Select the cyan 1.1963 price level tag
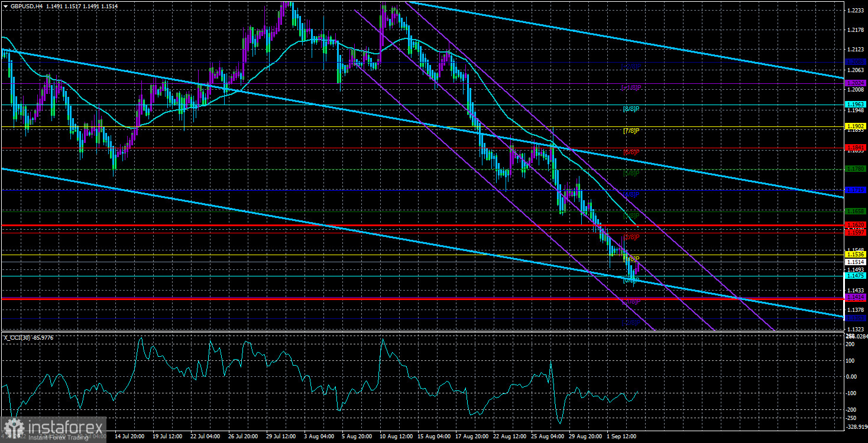The image size is (868, 443). click(x=856, y=104)
